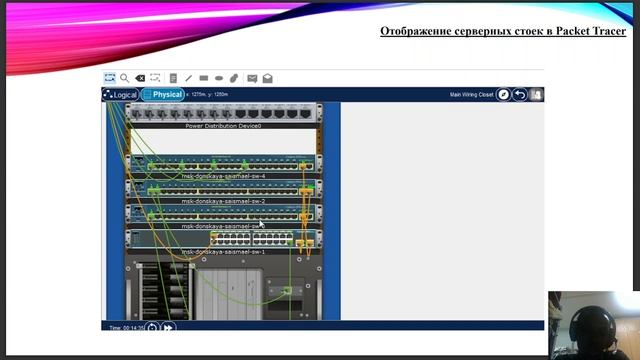Screen dimensions: 640x360
Task: Select the msk-donskaya-saismael-sw-2 switch label
Action: tap(223, 201)
